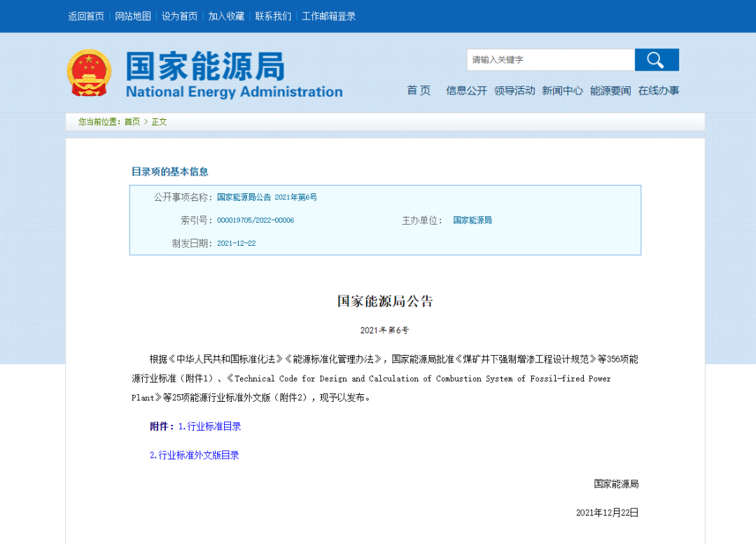Click into the keyword search field
The width and height of the screenshot is (756, 544).
550,60
